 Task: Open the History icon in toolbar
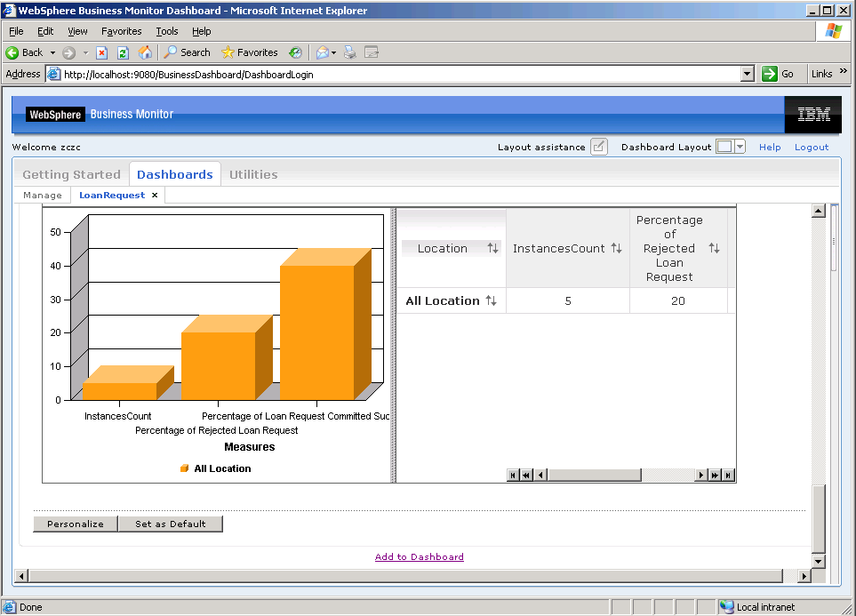pyautogui.click(x=295, y=52)
